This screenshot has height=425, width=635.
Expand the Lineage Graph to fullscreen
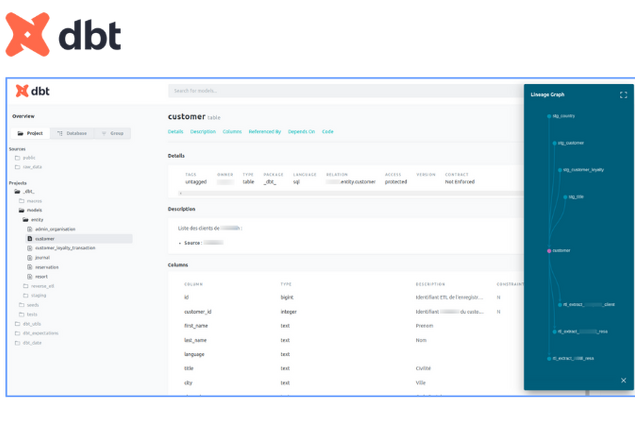(623, 95)
